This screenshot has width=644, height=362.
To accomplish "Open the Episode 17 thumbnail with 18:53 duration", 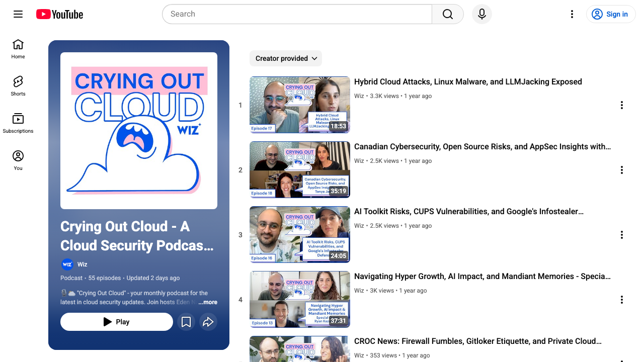I will (x=300, y=105).
